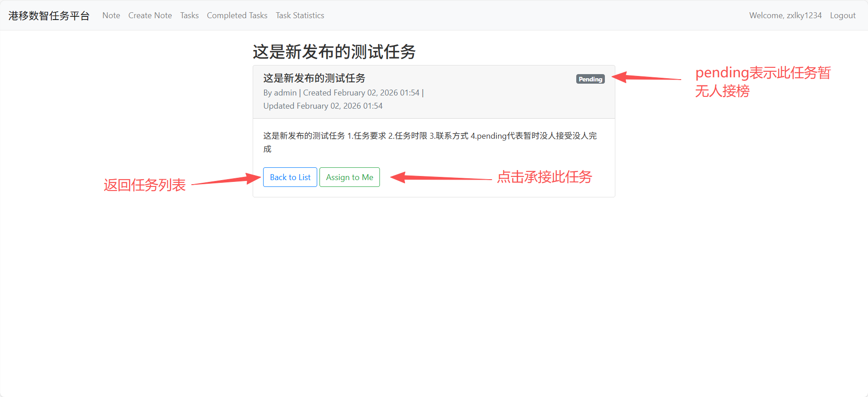The image size is (868, 397).
Task: Click the task title inside card header
Action: [314, 78]
